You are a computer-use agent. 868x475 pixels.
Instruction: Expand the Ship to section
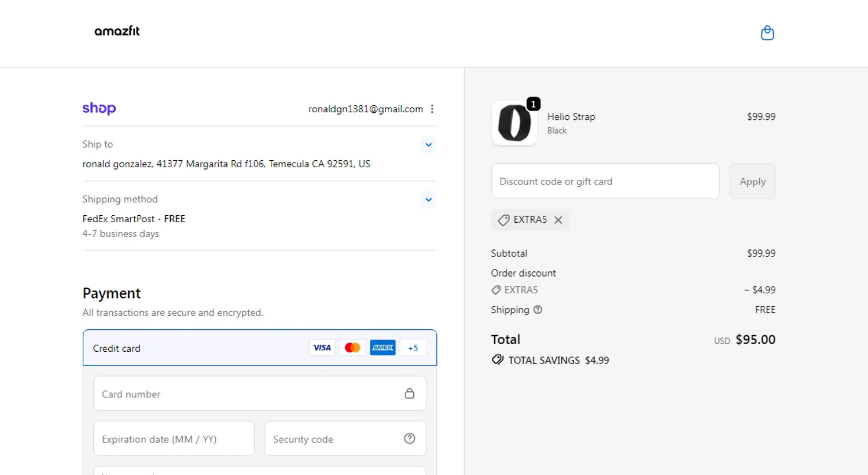[x=428, y=145]
